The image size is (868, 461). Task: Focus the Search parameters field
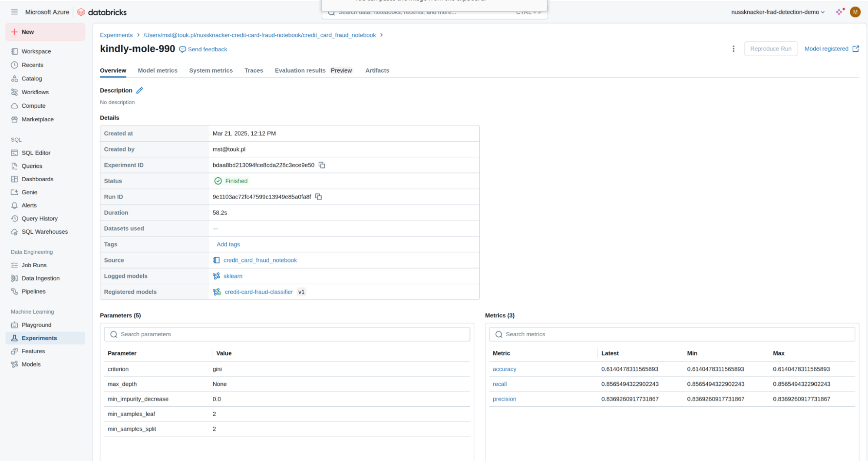pos(287,334)
